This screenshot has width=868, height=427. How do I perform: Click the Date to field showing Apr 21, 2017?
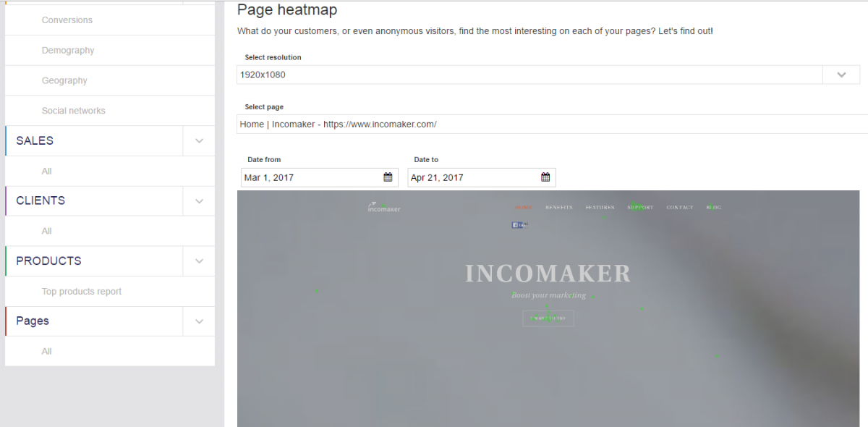click(482, 177)
